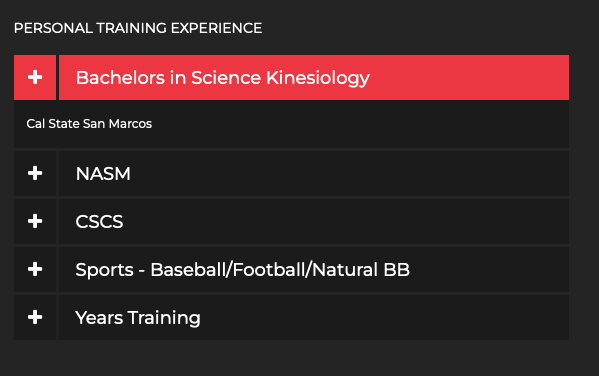This screenshot has height=376, width=599.
Task: Click the word Kinesiology in the red header
Action: [x=318, y=79]
